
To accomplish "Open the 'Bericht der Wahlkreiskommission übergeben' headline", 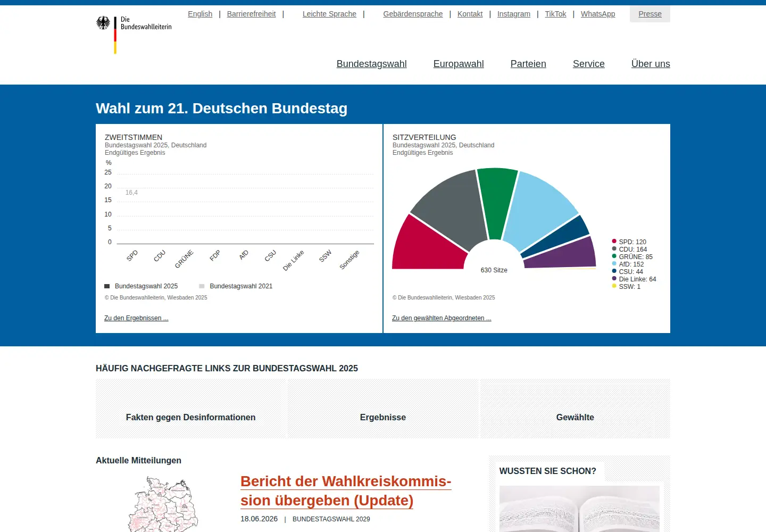I will (x=346, y=491).
